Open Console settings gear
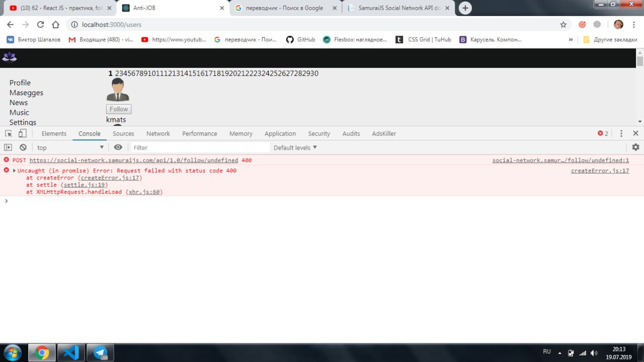This screenshot has height=362, width=644. click(635, 148)
